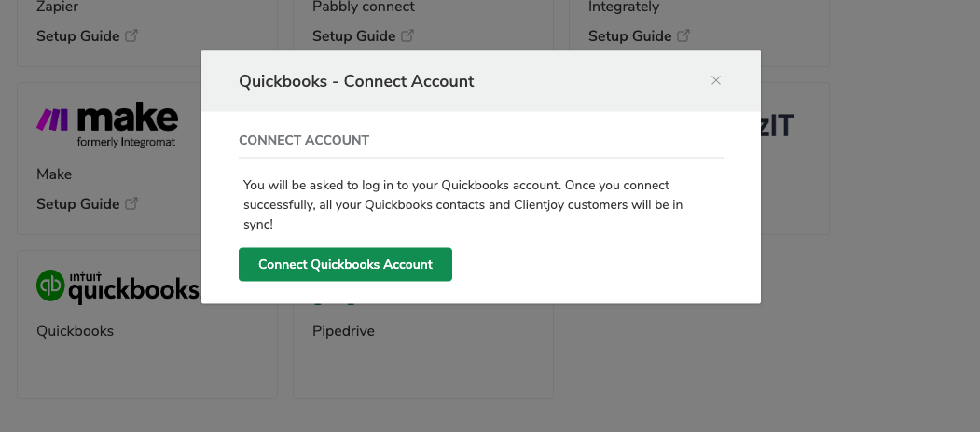Open the Integrately Setup Guide link

pyautogui.click(x=630, y=36)
